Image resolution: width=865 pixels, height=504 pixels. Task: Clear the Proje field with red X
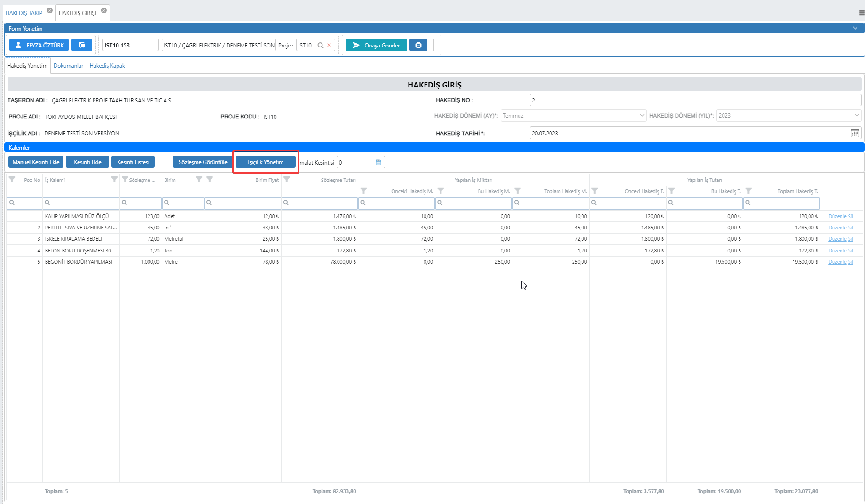click(329, 46)
